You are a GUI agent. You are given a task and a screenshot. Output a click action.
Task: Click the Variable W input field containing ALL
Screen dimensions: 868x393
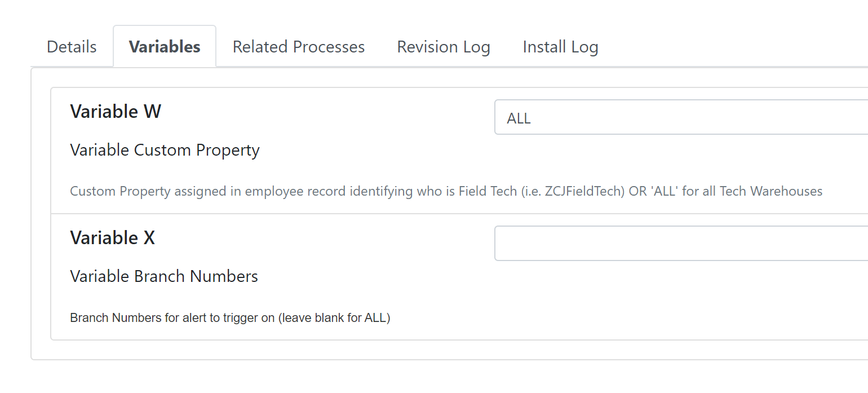pyautogui.click(x=681, y=117)
